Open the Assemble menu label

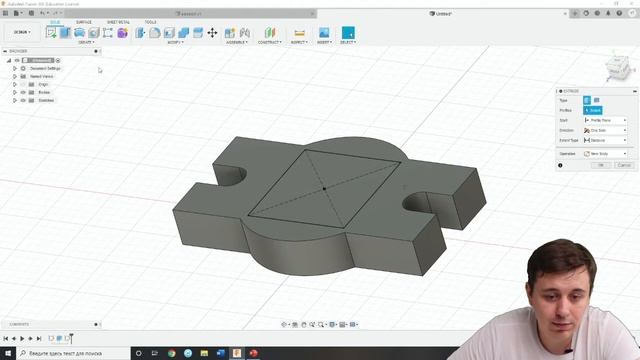point(237,42)
